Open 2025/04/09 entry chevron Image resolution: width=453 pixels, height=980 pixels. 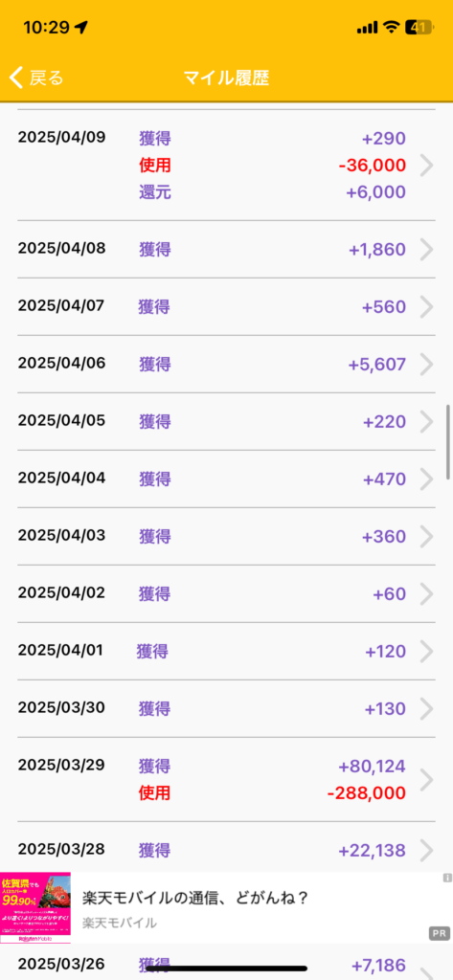(x=427, y=165)
